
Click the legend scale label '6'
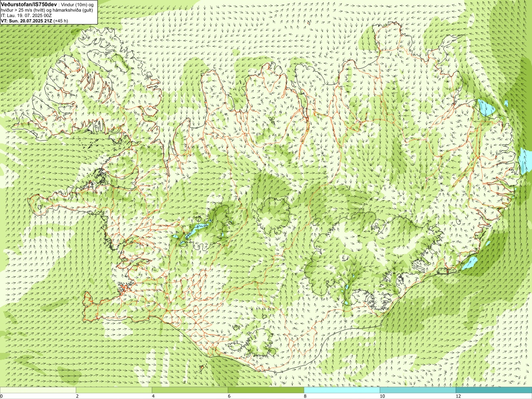(x=229, y=396)
